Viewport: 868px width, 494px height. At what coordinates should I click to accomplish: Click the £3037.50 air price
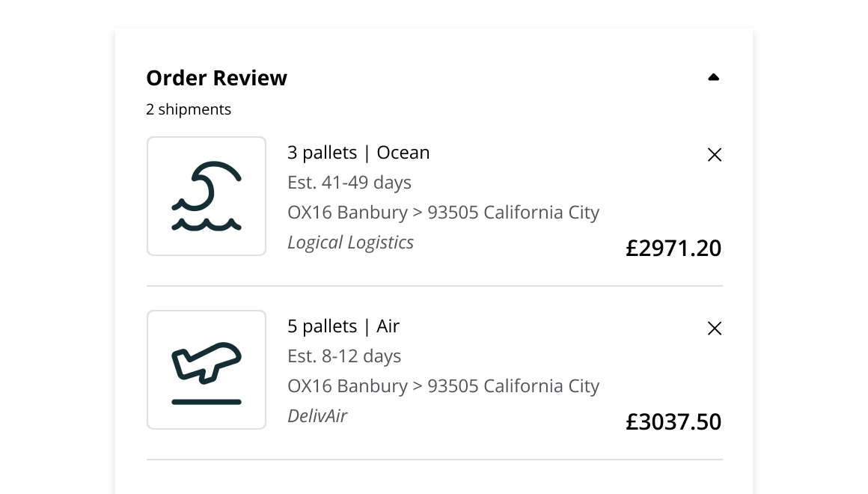pyautogui.click(x=673, y=422)
